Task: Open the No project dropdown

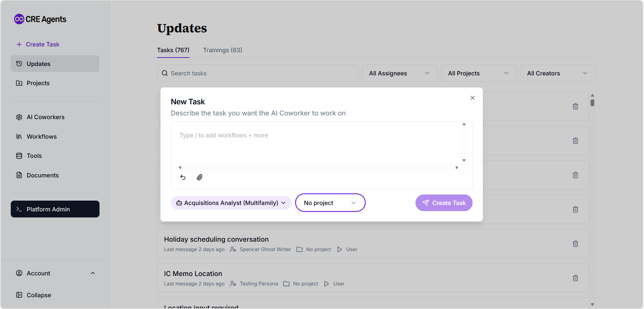Action: tap(330, 203)
